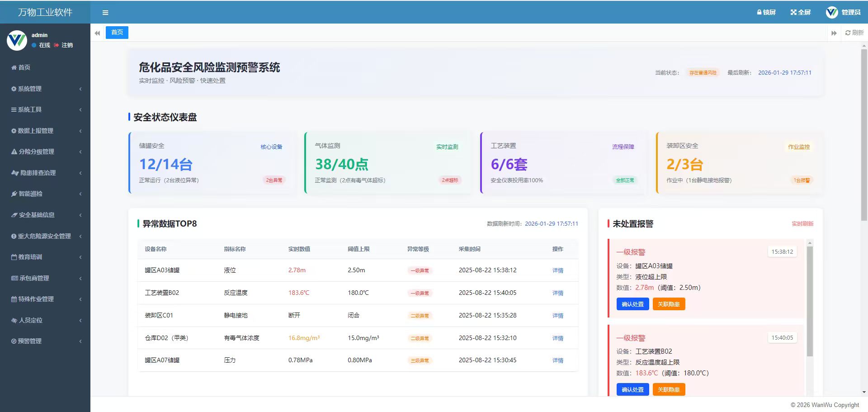Image resolution: width=868 pixels, height=412 pixels.
Task: Click the 锁屏 lock screen icon
Action: pos(765,12)
